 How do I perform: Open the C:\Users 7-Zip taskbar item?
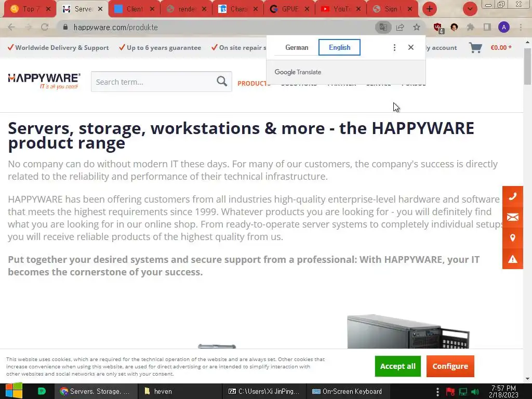(264, 391)
